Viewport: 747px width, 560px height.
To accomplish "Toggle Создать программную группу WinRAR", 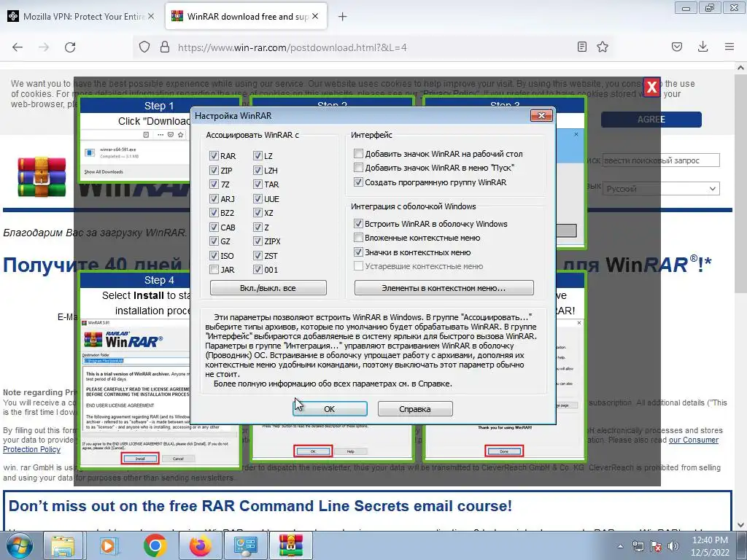I will 358,182.
